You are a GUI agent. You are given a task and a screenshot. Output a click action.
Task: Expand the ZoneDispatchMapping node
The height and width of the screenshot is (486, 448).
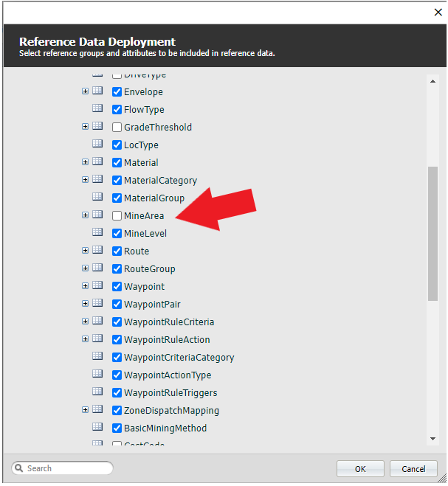85,410
